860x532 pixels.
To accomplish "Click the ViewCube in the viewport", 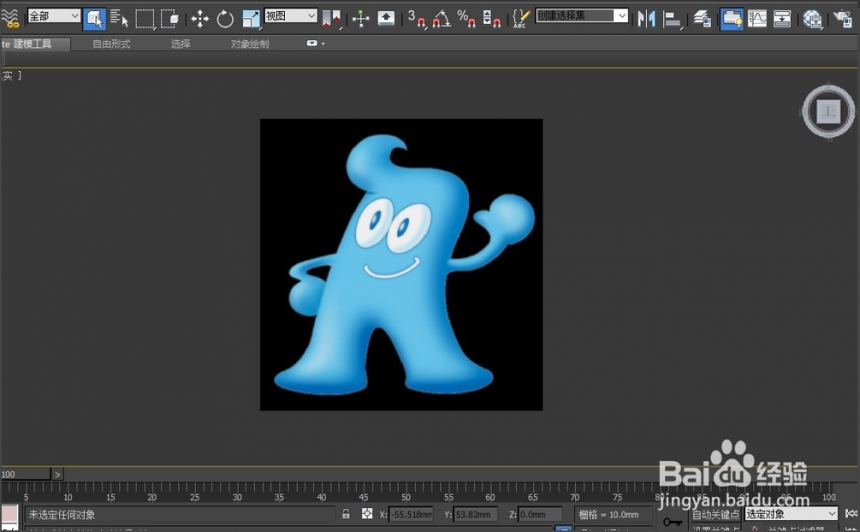I will tap(828, 112).
